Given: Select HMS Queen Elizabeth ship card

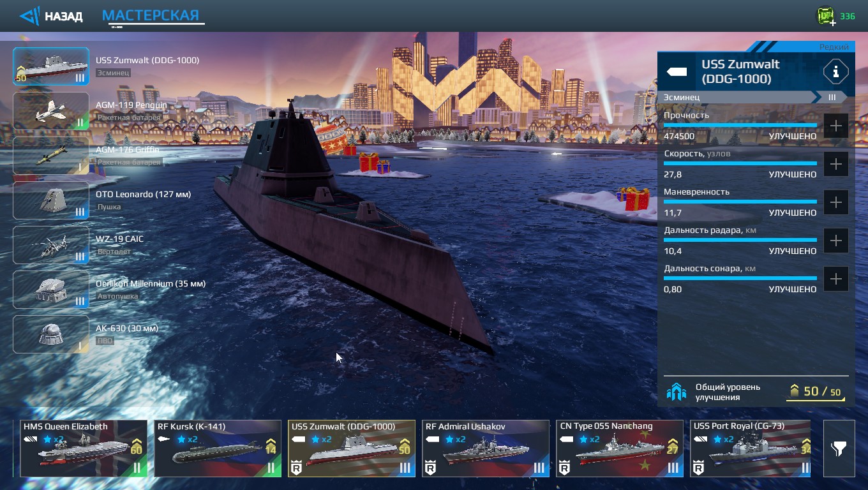Looking at the screenshot, I should point(84,448).
